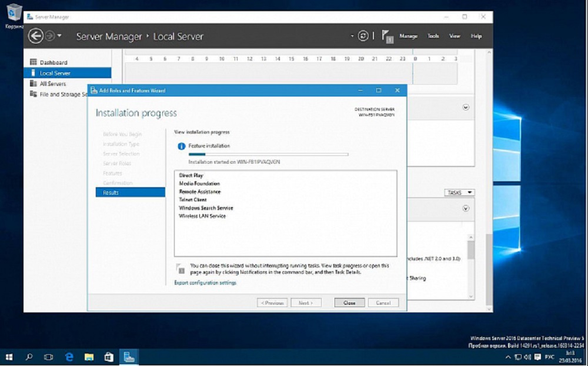Viewport: 588px width, 366px height.
Task: Select Remote Assistance in the results list
Action: pyautogui.click(x=200, y=192)
